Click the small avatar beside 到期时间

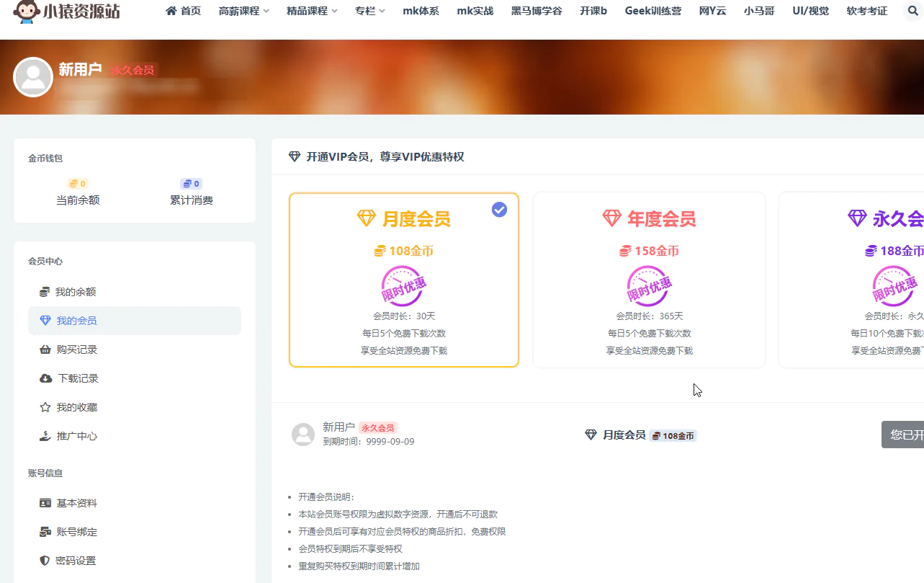pyautogui.click(x=303, y=435)
